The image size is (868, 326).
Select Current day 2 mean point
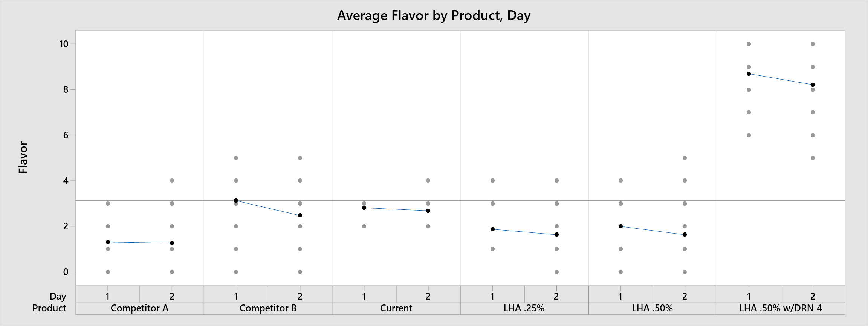[x=428, y=211]
